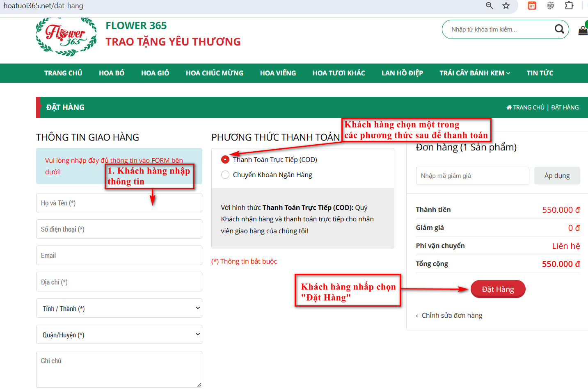The width and height of the screenshot is (588, 389).
Task: Open Lan Hồ Điệp menu item
Action: (x=402, y=73)
